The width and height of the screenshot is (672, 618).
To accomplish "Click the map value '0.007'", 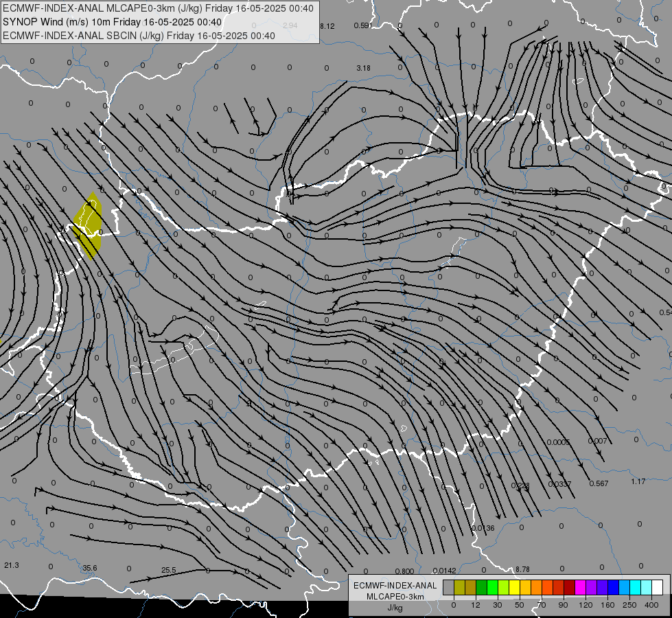I will click(x=597, y=441).
